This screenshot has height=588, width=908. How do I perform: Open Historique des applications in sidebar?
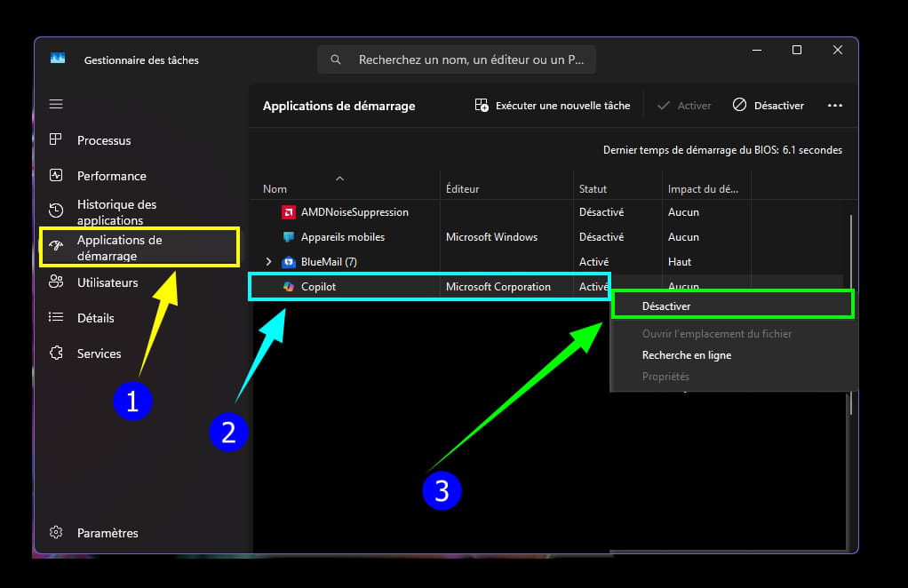click(115, 212)
